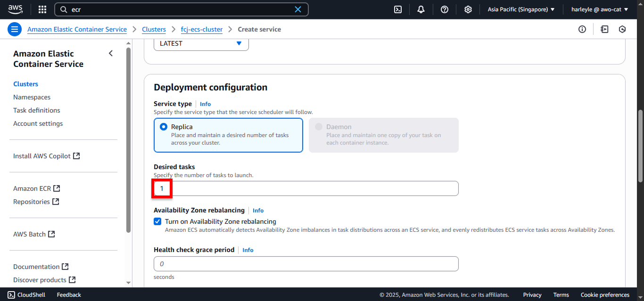
Task: Open Info link for Availability Zone rebalancing
Action: click(x=258, y=211)
